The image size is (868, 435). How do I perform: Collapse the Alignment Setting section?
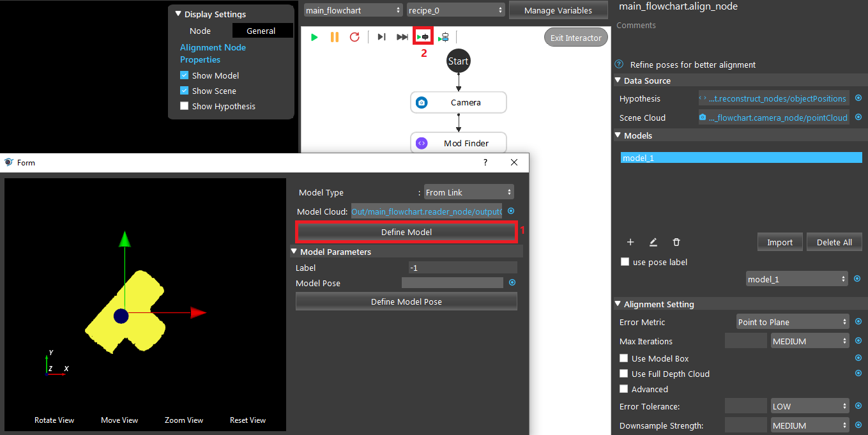[x=618, y=304]
